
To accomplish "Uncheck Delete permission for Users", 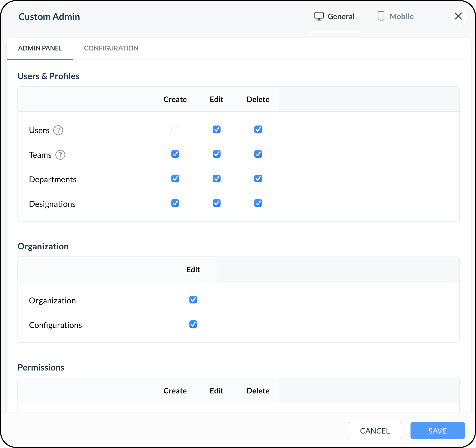I will tap(258, 129).
